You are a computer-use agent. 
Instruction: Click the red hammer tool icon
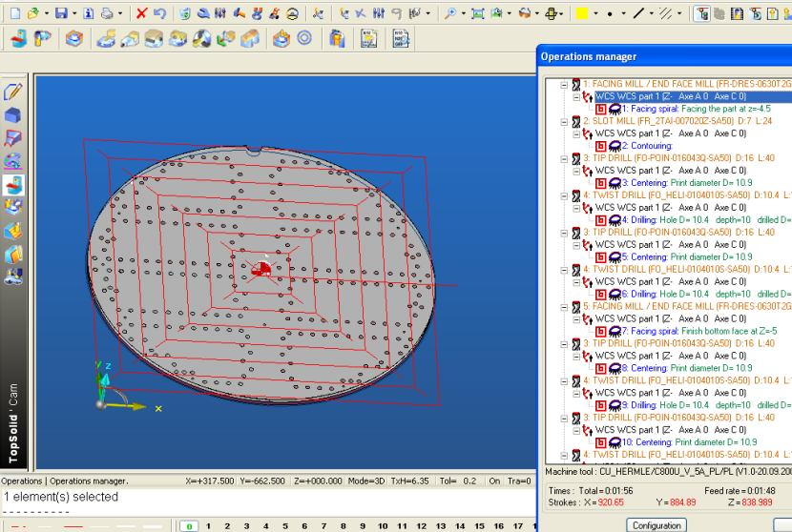[239, 13]
